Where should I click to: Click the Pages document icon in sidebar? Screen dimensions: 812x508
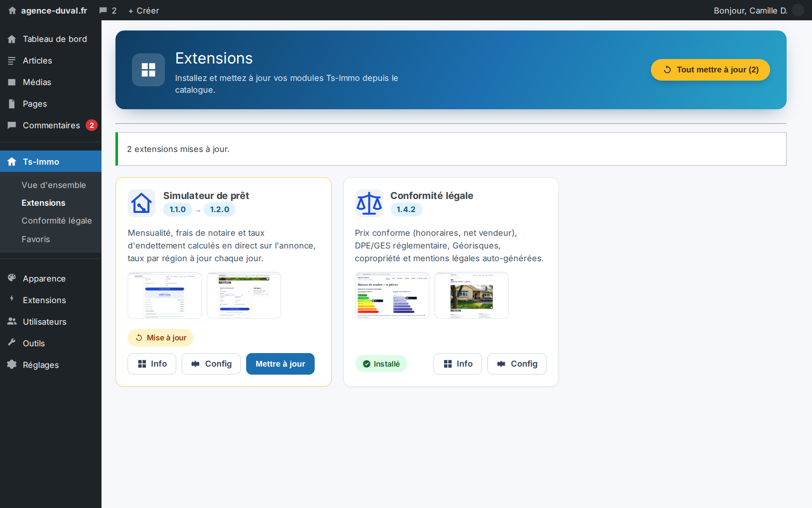(12, 104)
